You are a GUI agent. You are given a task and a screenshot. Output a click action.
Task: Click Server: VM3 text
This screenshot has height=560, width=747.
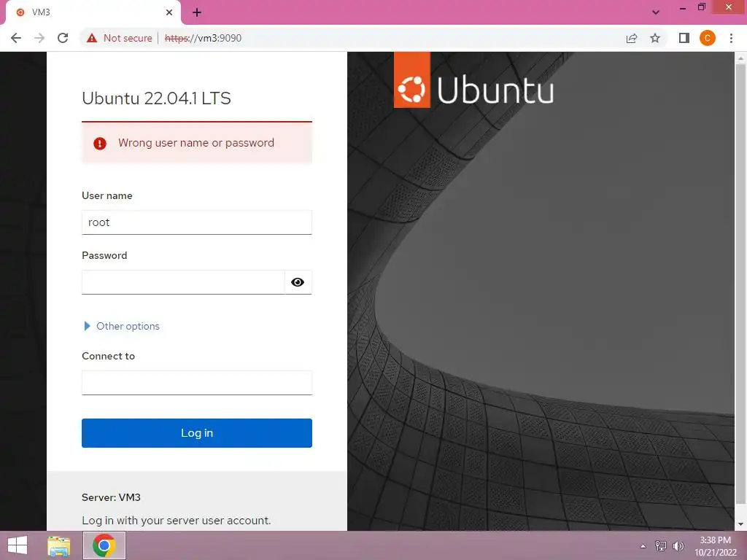111,497
